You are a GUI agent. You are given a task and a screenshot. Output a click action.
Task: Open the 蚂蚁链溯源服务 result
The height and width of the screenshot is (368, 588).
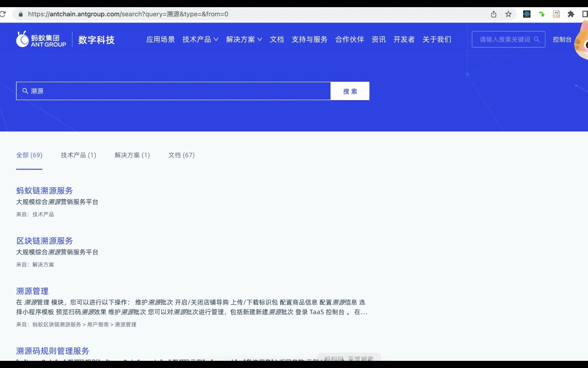pyautogui.click(x=45, y=190)
